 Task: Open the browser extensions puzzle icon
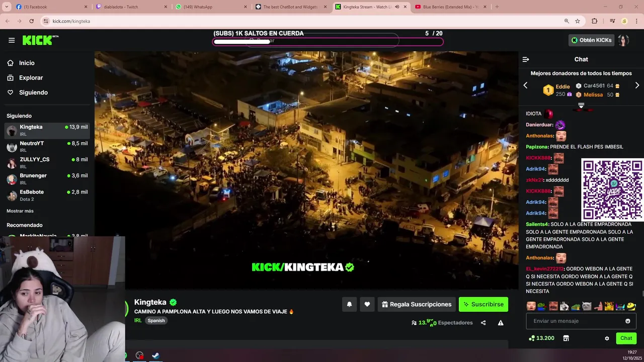pyautogui.click(x=595, y=21)
